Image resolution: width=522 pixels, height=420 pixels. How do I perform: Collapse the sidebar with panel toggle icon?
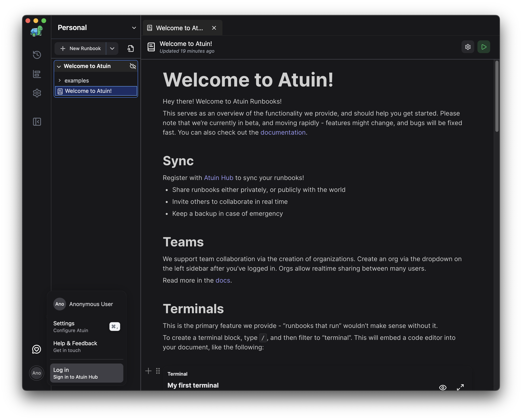pyautogui.click(x=37, y=122)
